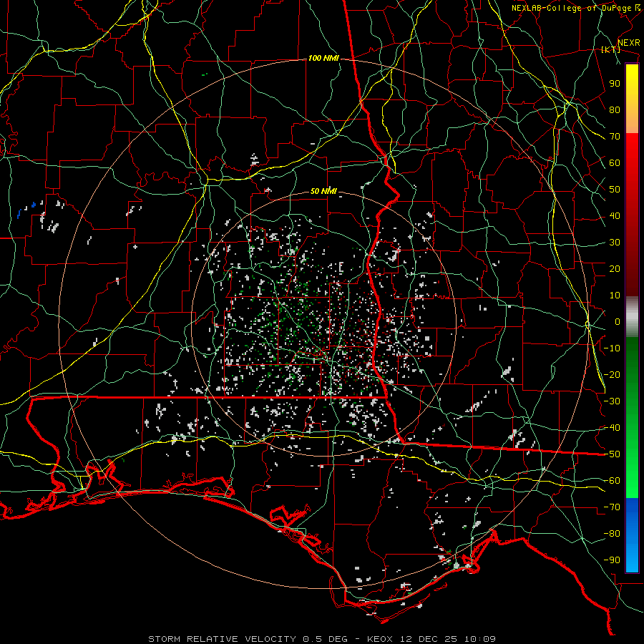Click the "[KT]" units label
The width and height of the screenshot is (644, 644).
pos(610,49)
